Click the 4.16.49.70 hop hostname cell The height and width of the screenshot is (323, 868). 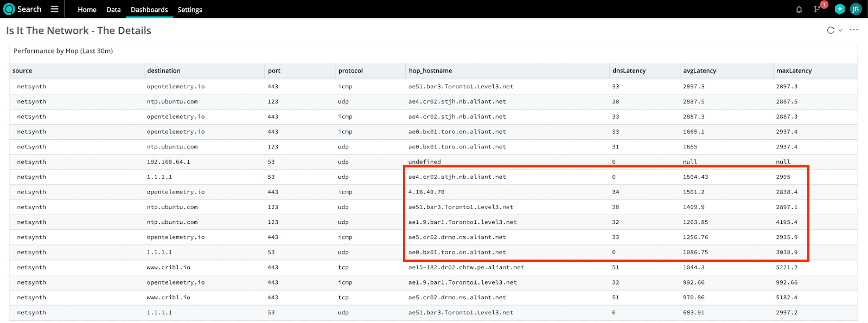pos(426,192)
